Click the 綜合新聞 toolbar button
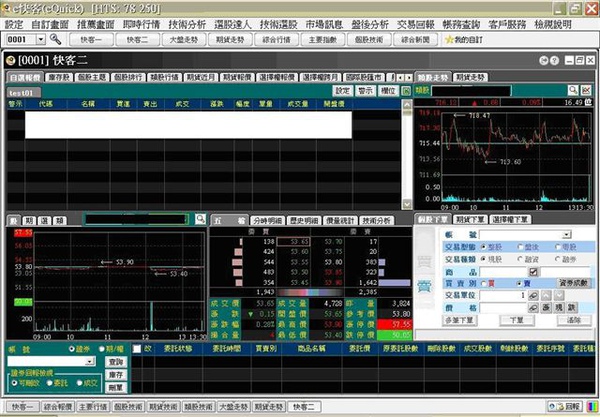 click(x=415, y=39)
